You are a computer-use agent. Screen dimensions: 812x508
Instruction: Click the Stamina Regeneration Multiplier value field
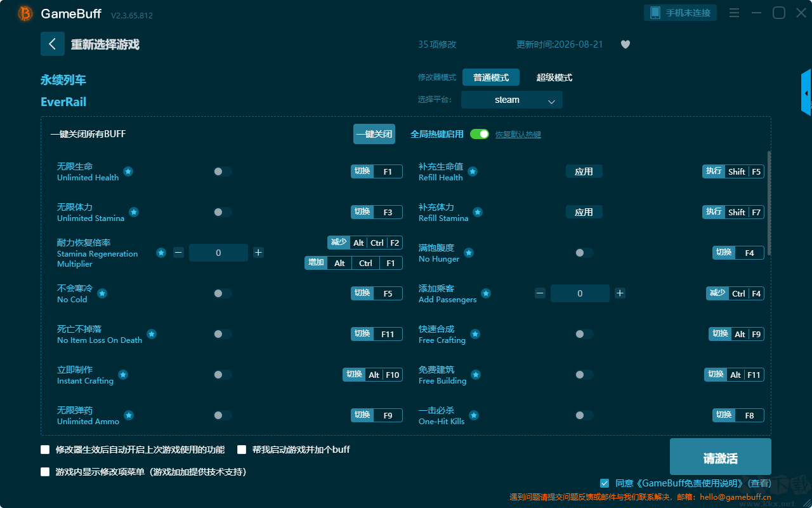click(218, 253)
